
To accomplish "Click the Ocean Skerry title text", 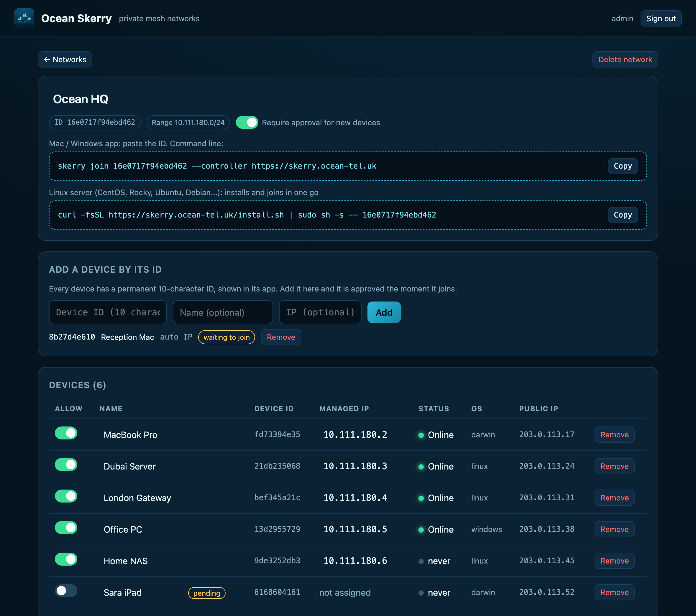I will click(x=76, y=18).
